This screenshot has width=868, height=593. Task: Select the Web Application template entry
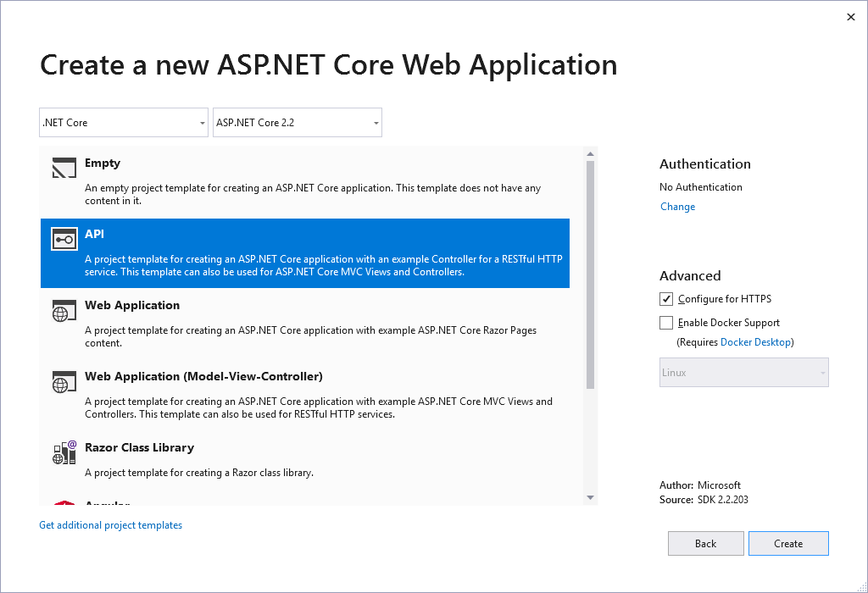pos(297,322)
